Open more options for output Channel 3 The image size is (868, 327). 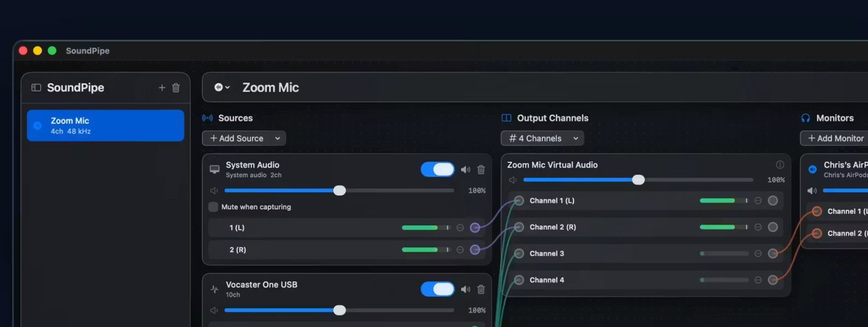point(758,253)
